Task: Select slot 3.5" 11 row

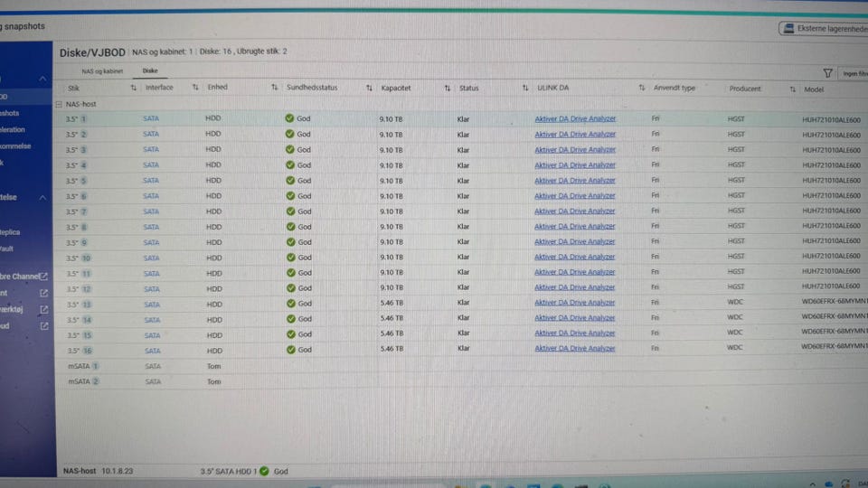Action: pos(462,273)
